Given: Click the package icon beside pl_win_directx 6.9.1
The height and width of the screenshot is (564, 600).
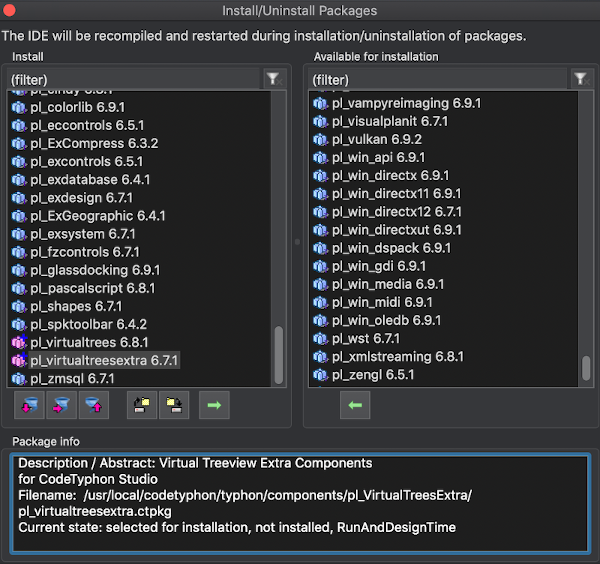Looking at the screenshot, I should pyautogui.click(x=320, y=176).
